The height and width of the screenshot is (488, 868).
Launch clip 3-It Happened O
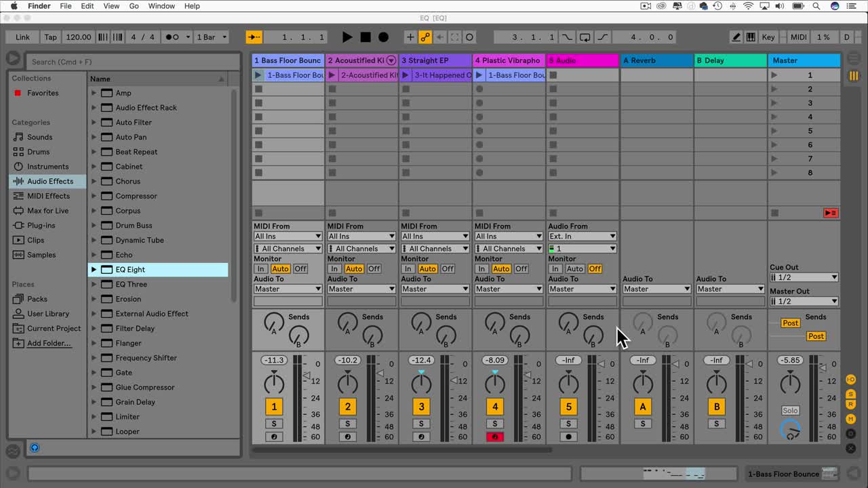tap(405, 75)
